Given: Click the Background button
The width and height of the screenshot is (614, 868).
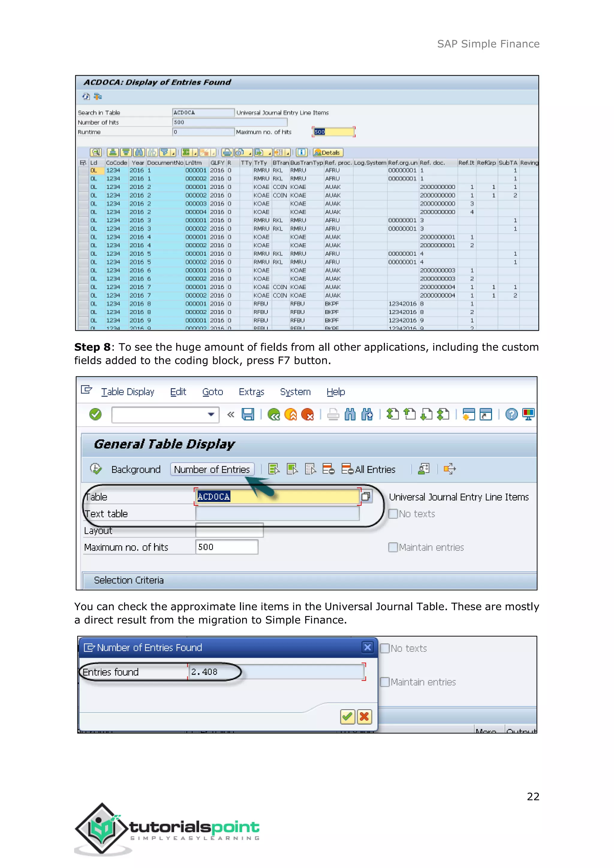Looking at the screenshot, I should click(136, 470).
